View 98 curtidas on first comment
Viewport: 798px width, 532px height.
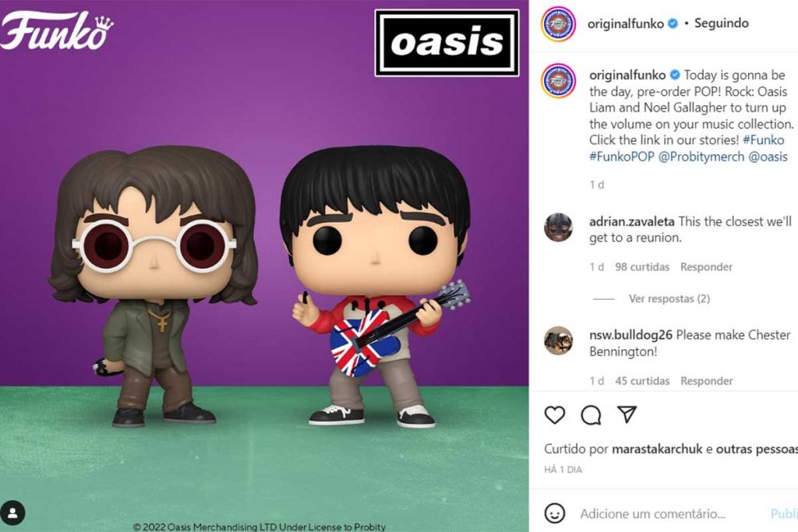(642, 267)
